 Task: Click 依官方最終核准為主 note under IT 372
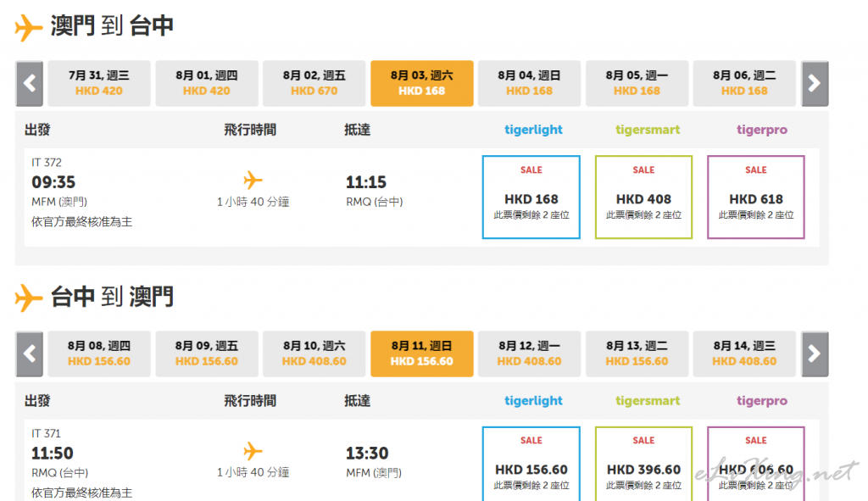pos(82,222)
